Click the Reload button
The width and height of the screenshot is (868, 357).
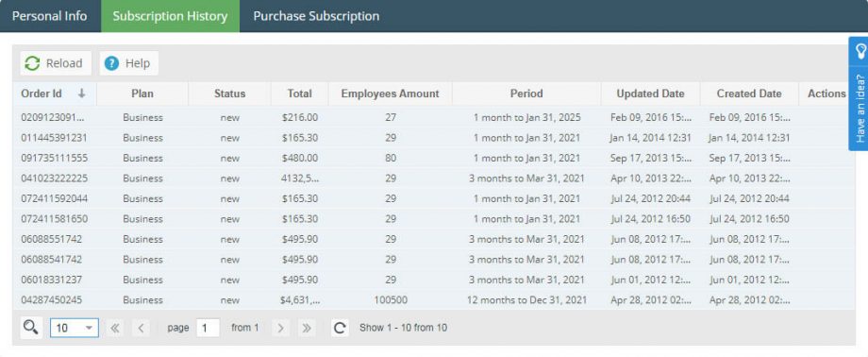coord(56,63)
